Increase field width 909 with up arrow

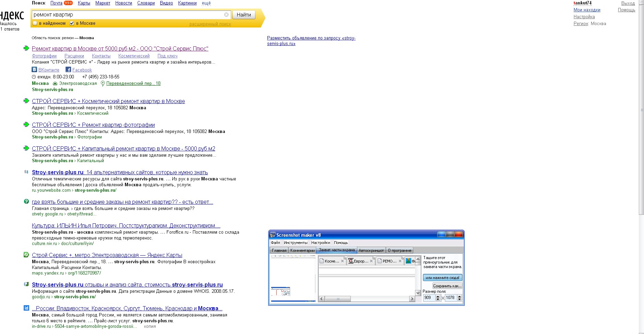pyautogui.click(x=438, y=296)
